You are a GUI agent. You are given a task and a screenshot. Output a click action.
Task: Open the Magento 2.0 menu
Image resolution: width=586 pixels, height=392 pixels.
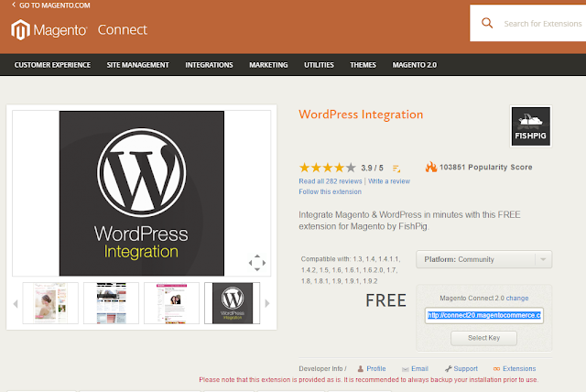pos(415,65)
